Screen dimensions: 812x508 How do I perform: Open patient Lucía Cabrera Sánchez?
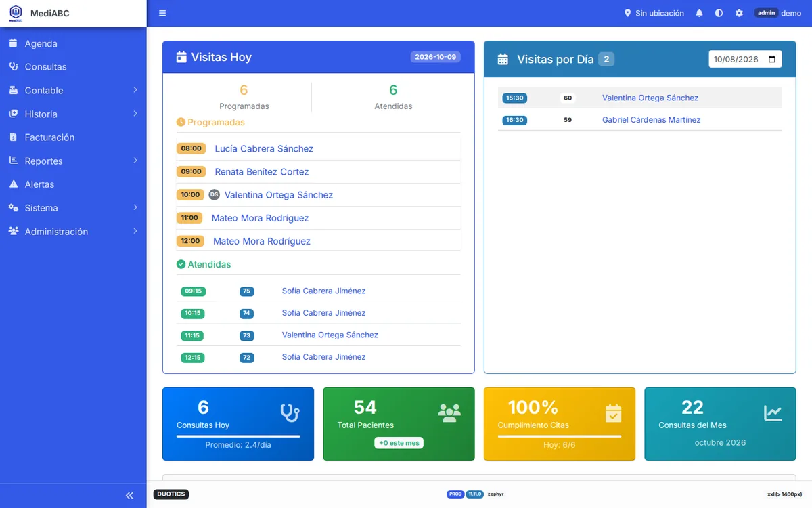[x=264, y=148]
